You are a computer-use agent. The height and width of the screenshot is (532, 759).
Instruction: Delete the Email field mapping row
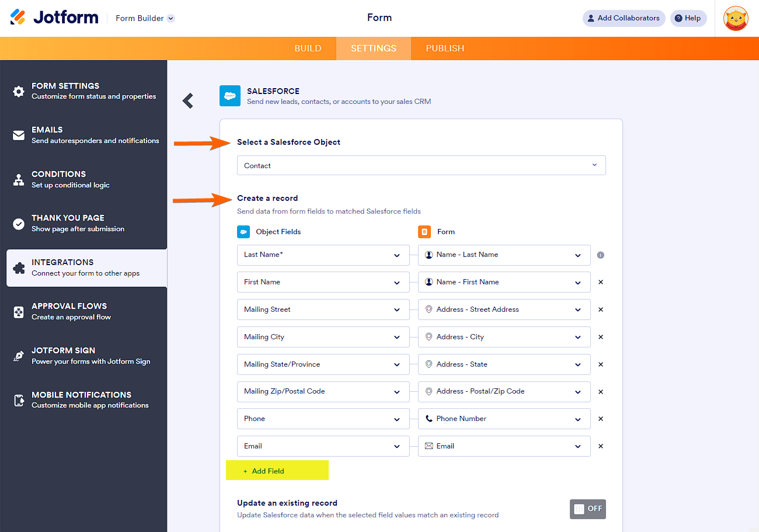(x=601, y=446)
